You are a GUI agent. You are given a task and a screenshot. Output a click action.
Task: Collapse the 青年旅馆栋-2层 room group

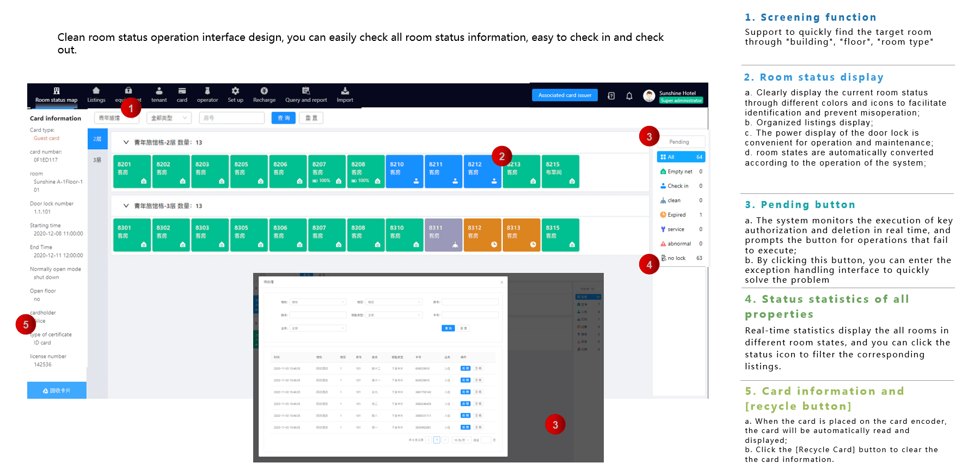point(126,142)
